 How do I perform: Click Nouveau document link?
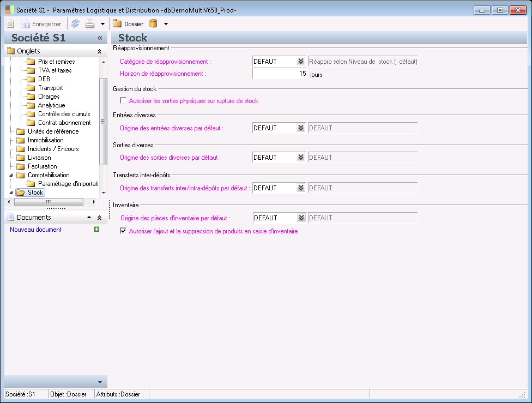(x=35, y=230)
